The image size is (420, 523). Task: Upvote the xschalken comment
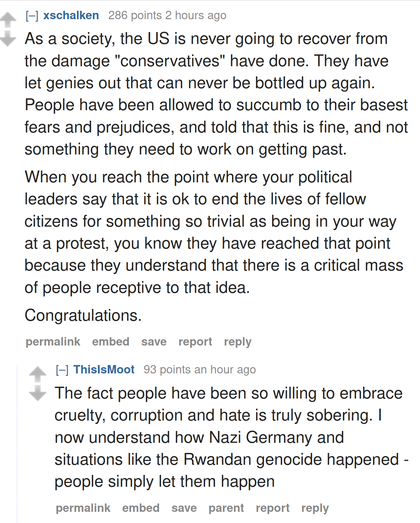click(x=8, y=20)
